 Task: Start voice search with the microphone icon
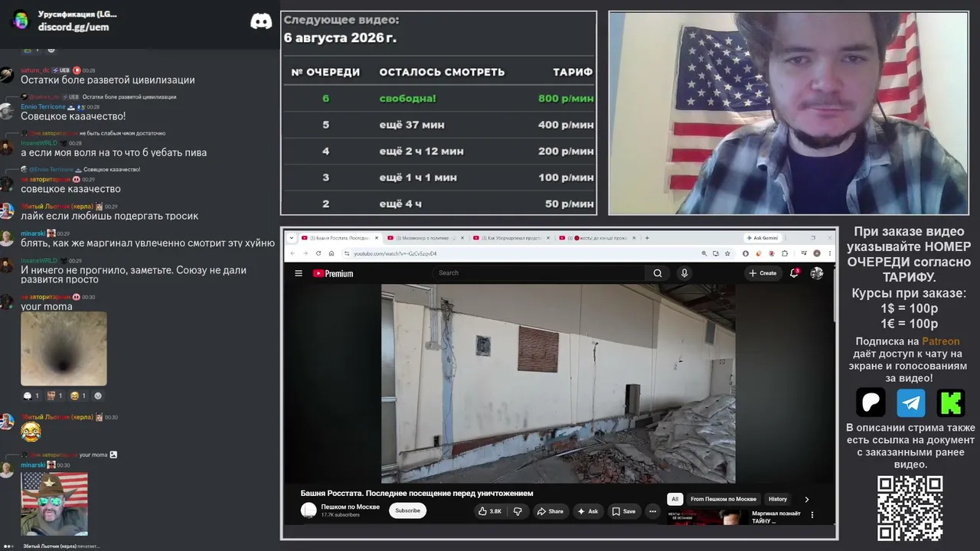click(684, 273)
